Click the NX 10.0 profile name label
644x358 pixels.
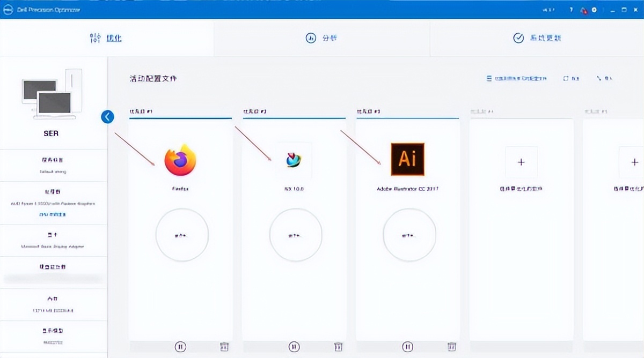coord(294,189)
